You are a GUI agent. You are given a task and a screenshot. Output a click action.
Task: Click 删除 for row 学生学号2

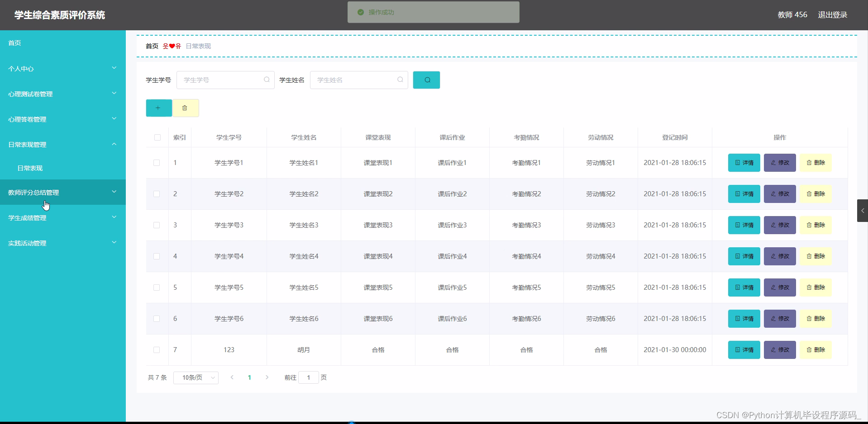click(816, 194)
